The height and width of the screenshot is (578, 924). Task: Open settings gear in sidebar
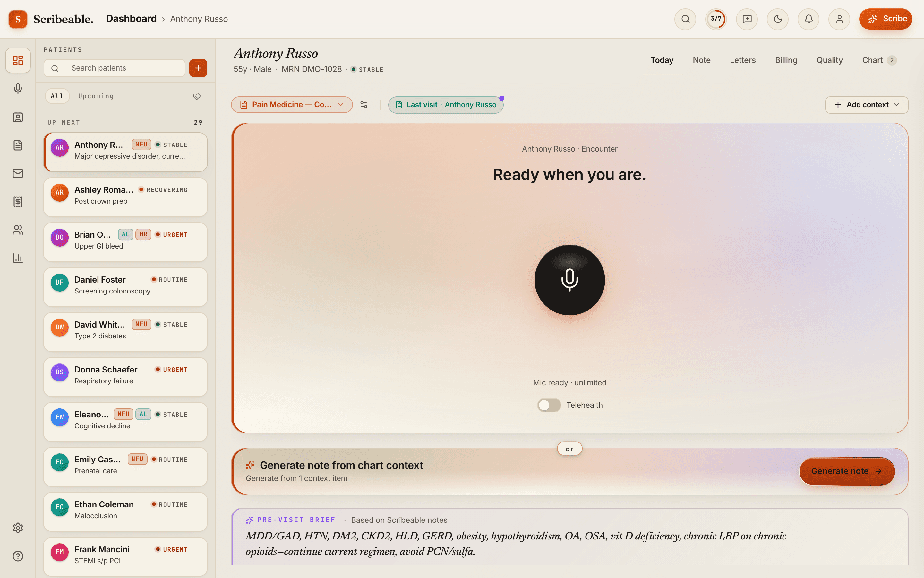(x=18, y=528)
